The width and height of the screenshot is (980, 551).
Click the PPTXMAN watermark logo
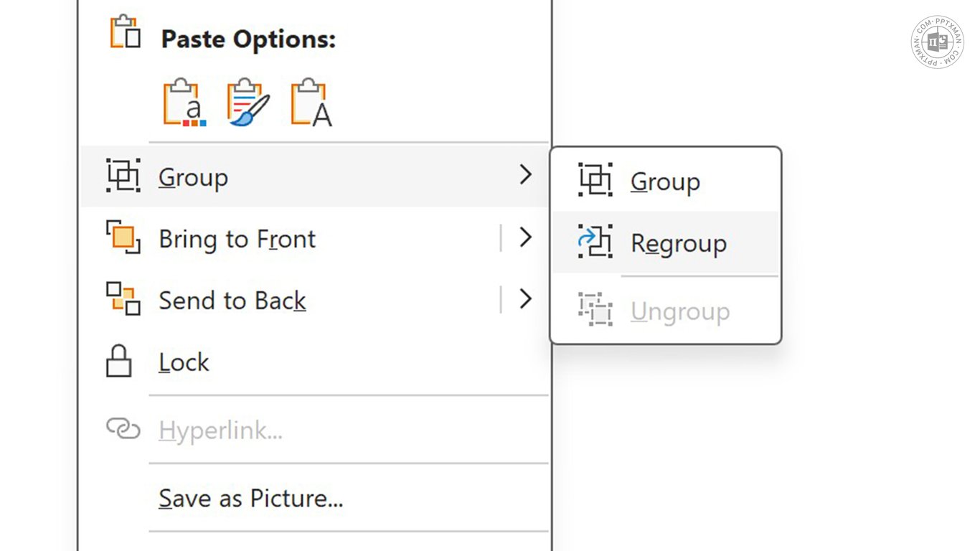point(938,42)
